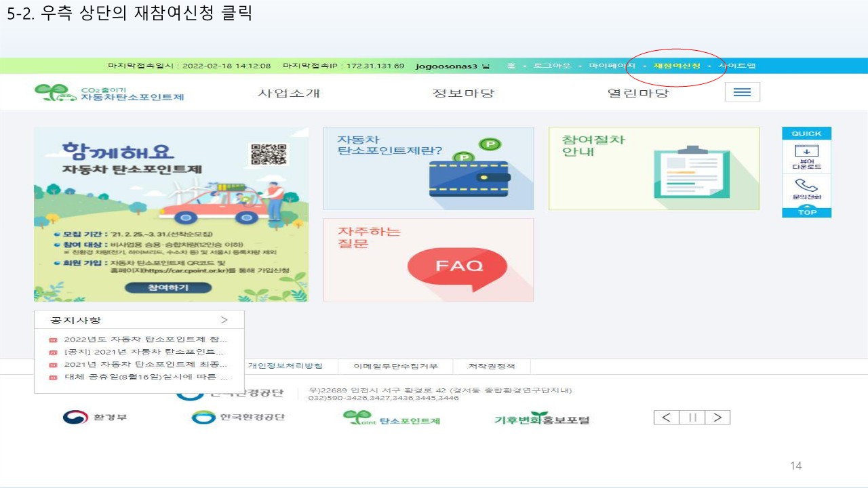Click the 탄소포인트제 footer logo

[392, 418]
